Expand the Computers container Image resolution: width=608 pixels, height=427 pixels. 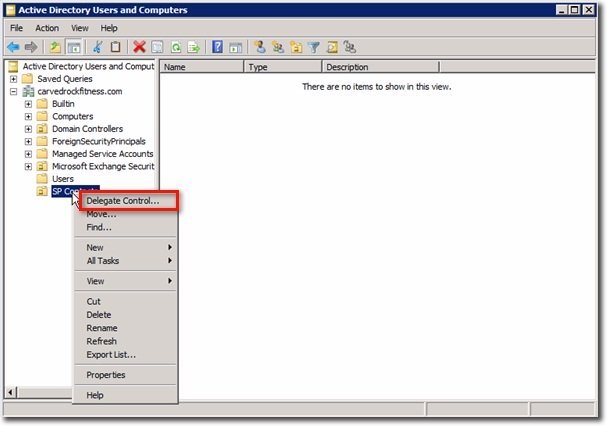coord(28,116)
